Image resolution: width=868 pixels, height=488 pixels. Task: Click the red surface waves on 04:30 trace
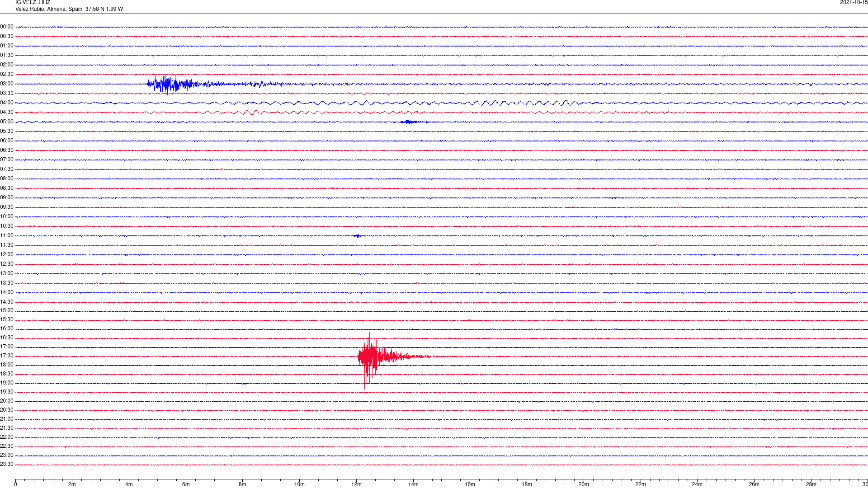[x=253, y=113]
